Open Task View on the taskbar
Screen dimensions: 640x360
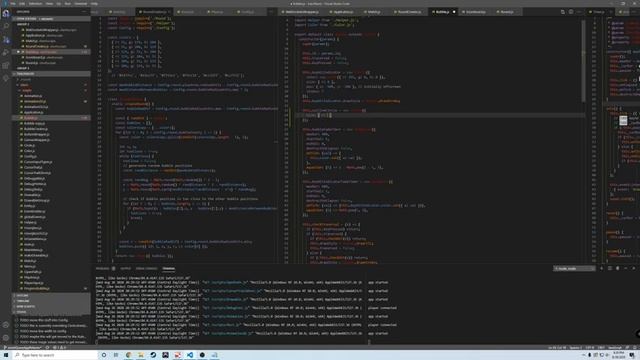point(116,355)
